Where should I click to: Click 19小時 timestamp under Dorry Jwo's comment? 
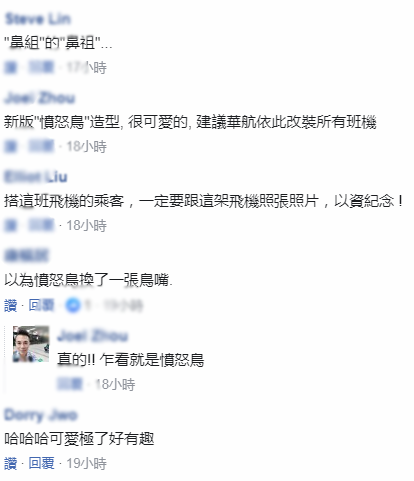[87, 464]
